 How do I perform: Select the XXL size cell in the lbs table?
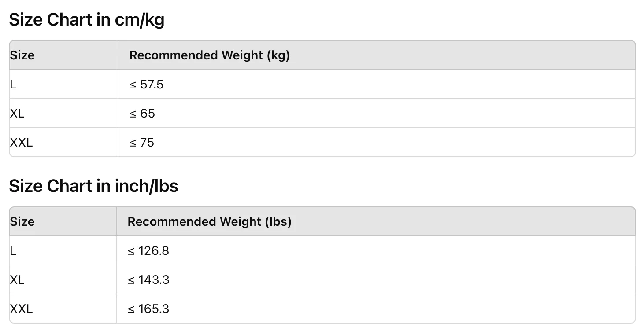pyautogui.click(x=21, y=309)
